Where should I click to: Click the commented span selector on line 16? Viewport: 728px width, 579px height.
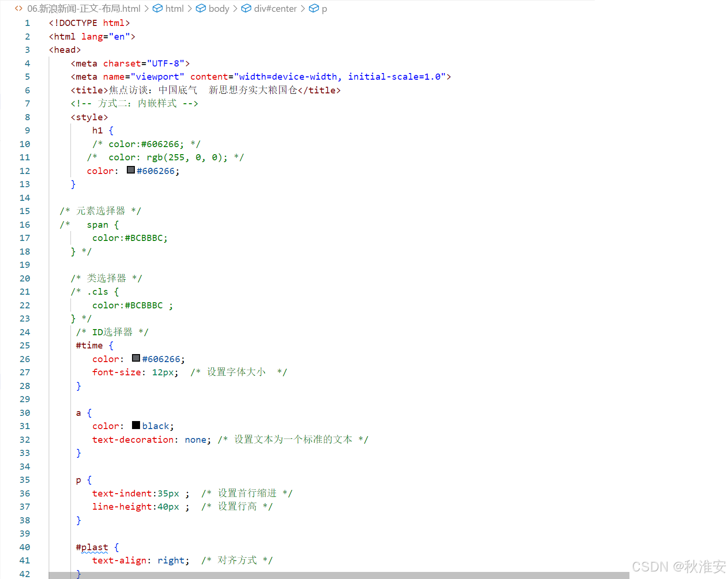pyautogui.click(x=98, y=225)
